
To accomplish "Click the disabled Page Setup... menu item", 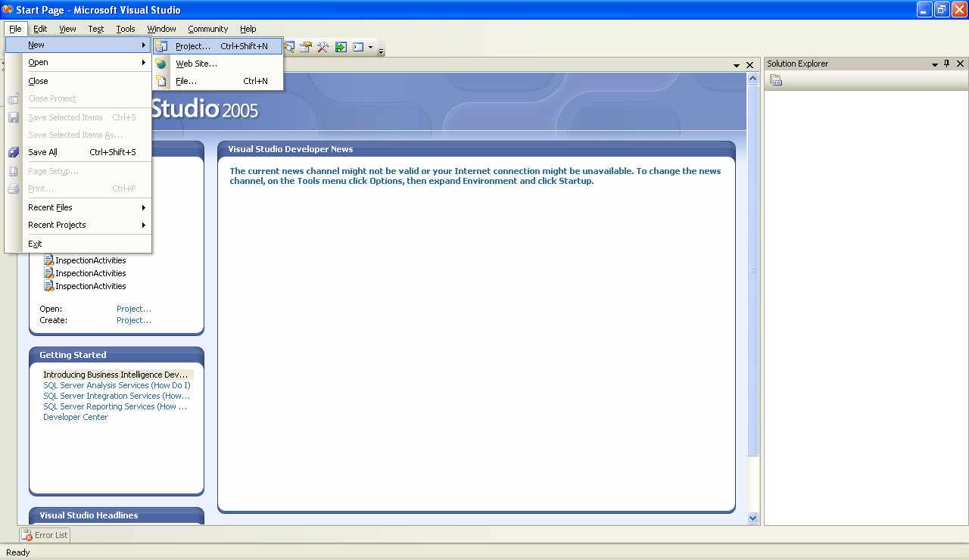I will point(78,171).
